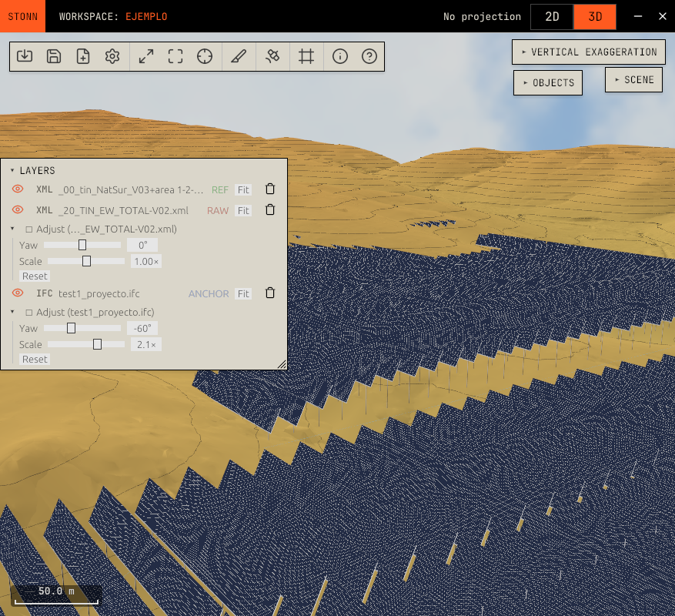This screenshot has height=616, width=675.
Task: Switch to 2D view
Action: click(552, 17)
